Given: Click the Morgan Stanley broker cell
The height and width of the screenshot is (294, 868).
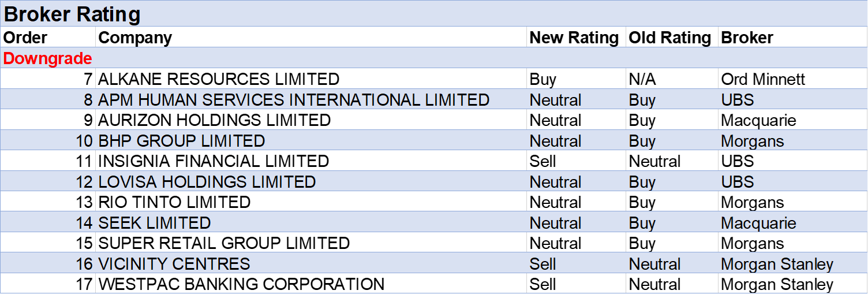Looking at the screenshot, I should pyautogui.click(x=777, y=264).
